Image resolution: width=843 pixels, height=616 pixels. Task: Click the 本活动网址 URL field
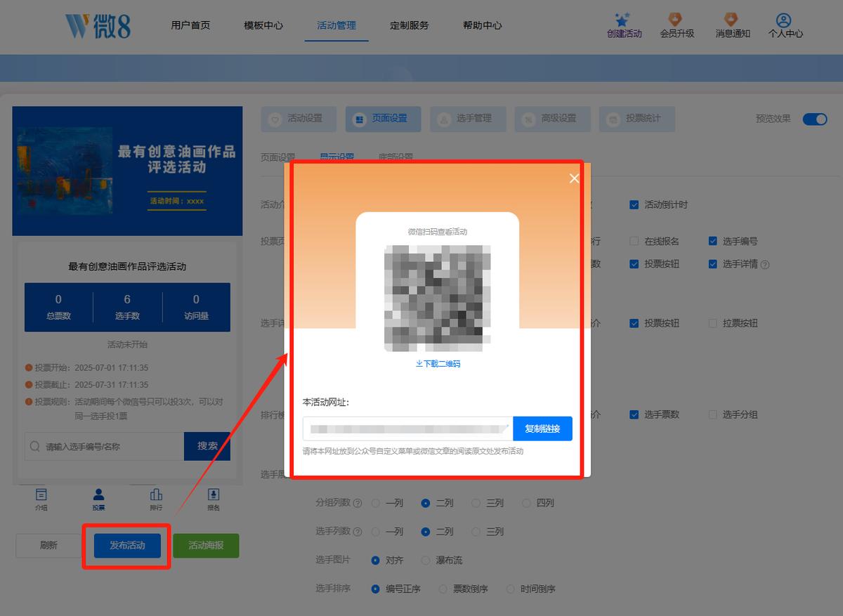407,428
